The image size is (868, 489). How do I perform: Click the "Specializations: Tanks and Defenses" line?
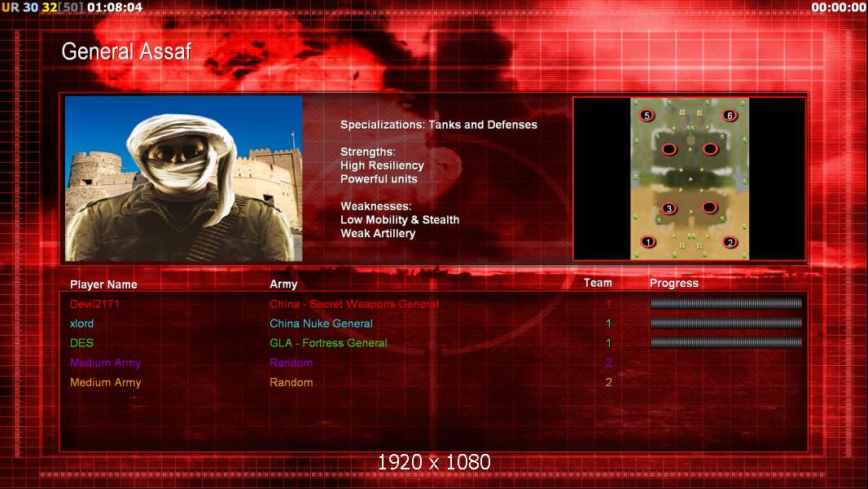tap(438, 125)
